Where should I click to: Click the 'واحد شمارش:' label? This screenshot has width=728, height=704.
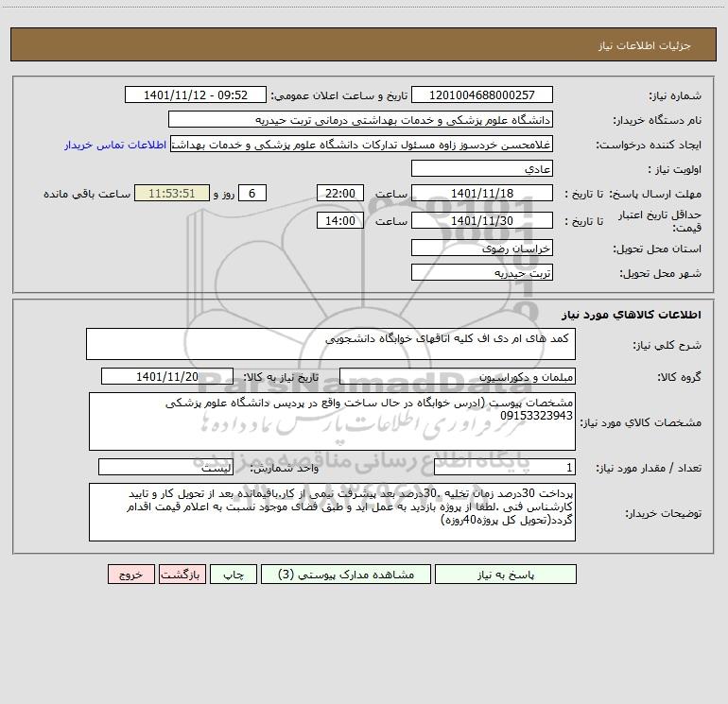(285, 469)
